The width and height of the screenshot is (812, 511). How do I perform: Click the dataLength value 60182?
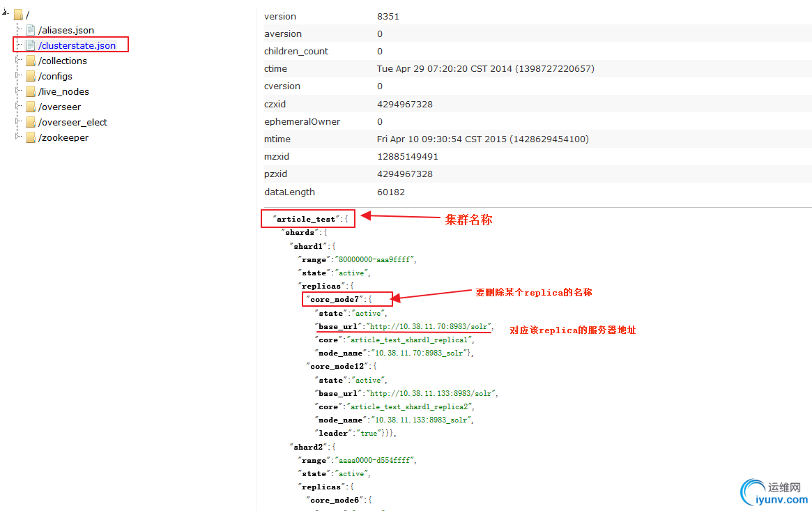(x=391, y=192)
